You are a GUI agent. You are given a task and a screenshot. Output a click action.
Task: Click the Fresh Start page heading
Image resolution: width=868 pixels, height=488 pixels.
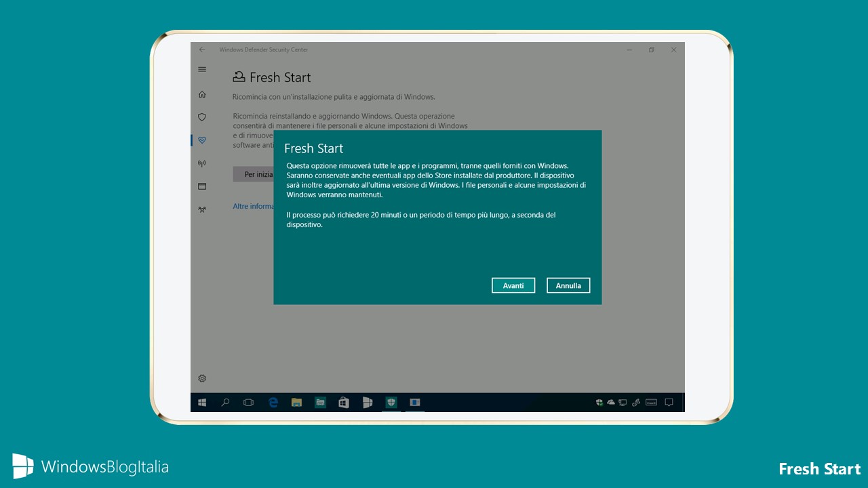point(280,77)
